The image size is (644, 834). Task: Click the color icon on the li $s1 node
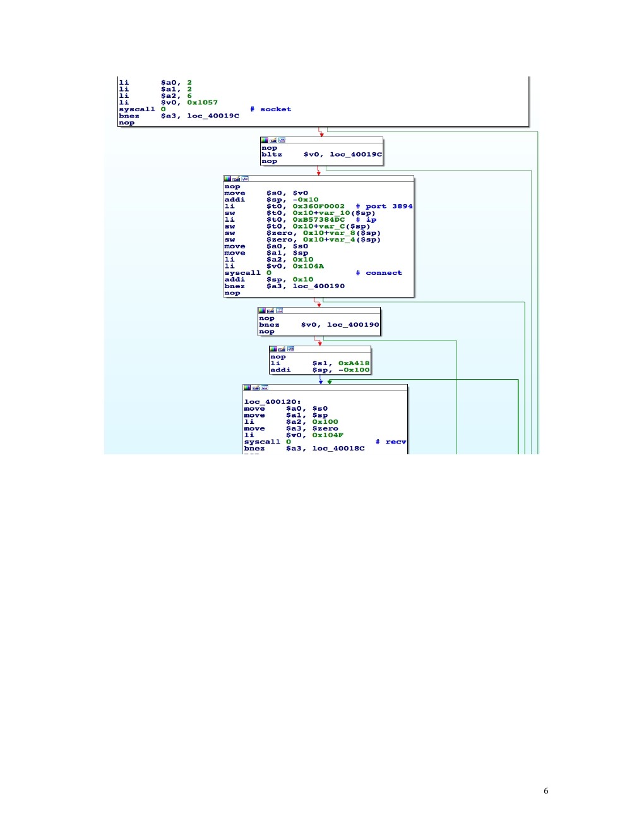[x=273, y=349]
